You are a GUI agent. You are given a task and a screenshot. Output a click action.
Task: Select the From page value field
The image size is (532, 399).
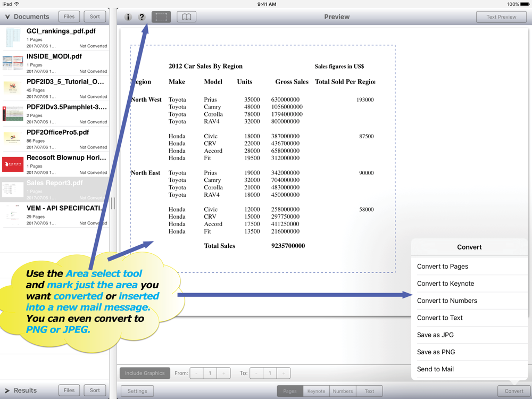point(210,373)
